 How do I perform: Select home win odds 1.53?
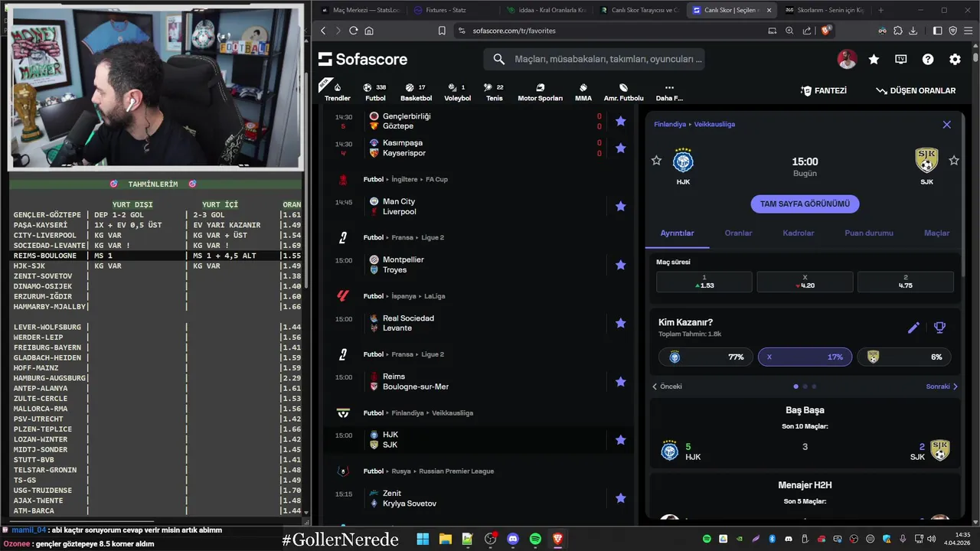point(704,282)
